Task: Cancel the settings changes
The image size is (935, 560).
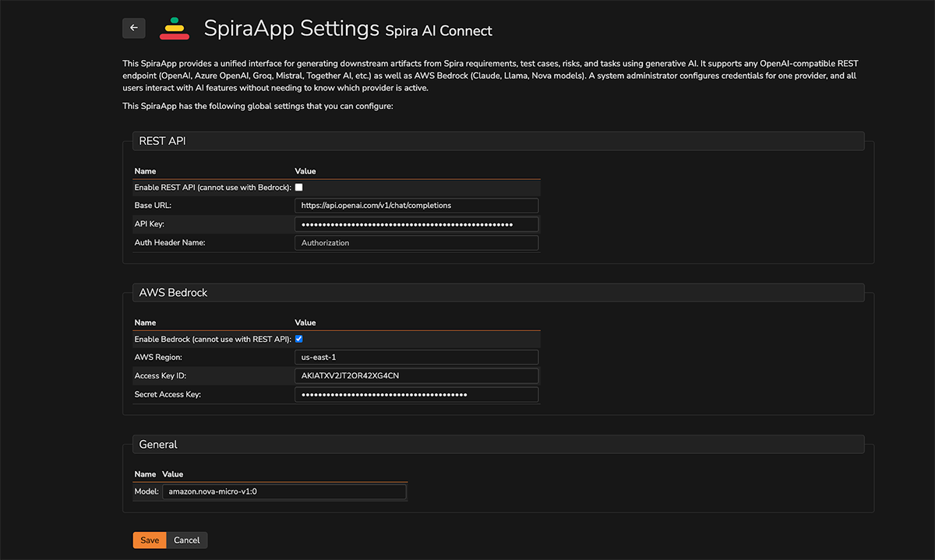Action: 187,540
